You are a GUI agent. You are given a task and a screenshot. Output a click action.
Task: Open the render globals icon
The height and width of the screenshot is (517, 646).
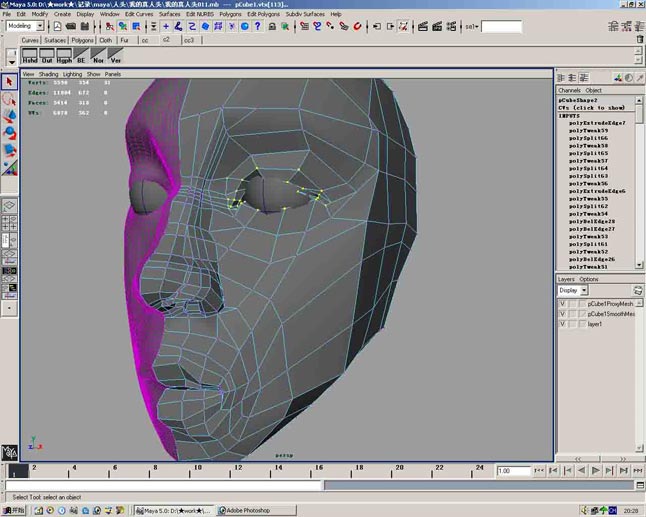tap(451, 26)
